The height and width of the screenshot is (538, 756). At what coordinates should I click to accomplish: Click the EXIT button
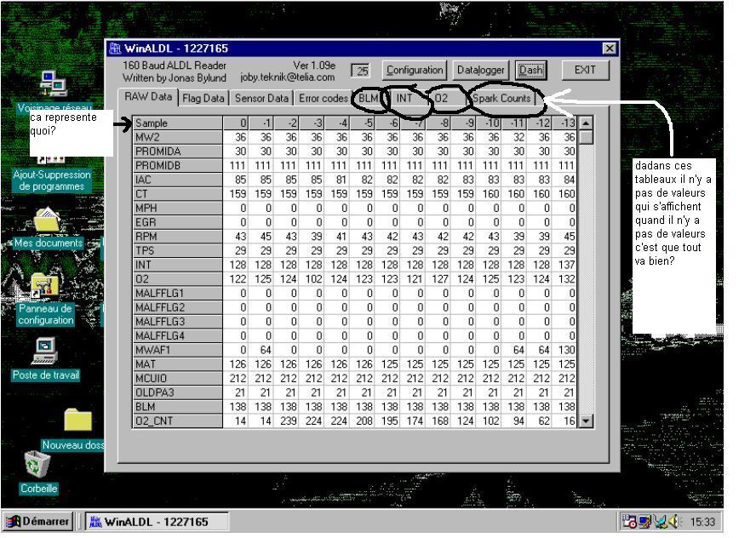(585, 71)
